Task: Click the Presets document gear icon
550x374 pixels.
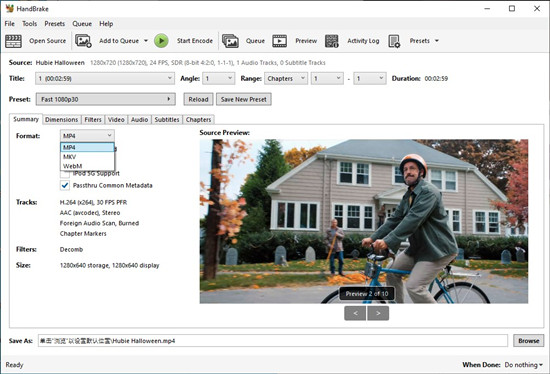Action: point(394,41)
